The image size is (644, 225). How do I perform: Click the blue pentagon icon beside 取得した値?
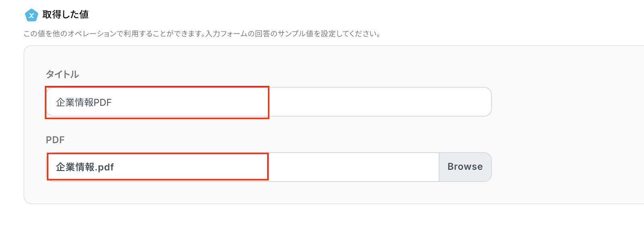pyautogui.click(x=31, y=15)
